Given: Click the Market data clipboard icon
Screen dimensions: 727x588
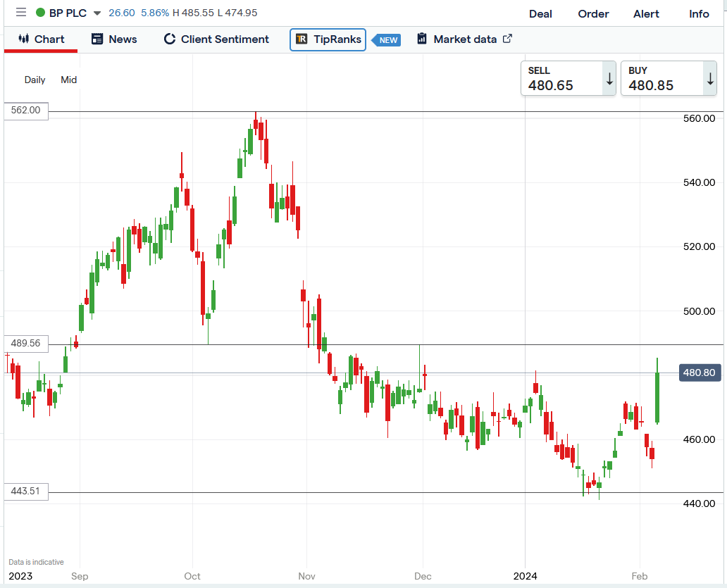Looking at the screenshot, I should [x=422, y=39].
